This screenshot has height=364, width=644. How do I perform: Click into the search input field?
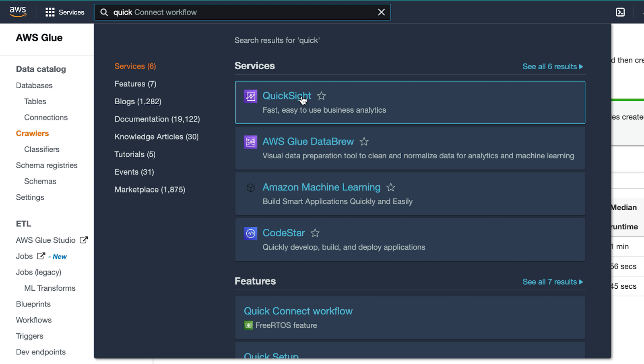tap(243, 12)
